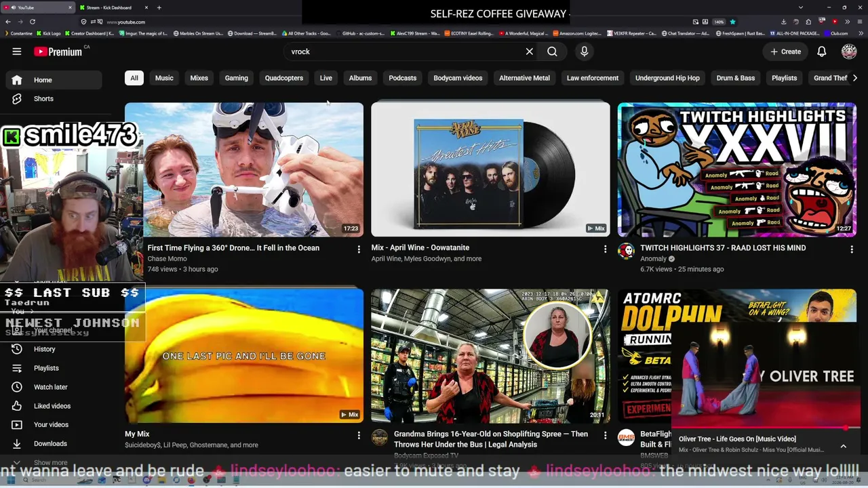Viewport: 868px width, 488px height.
Task: Mute the YouTube tab audio
Action: [x=12, y=7]
